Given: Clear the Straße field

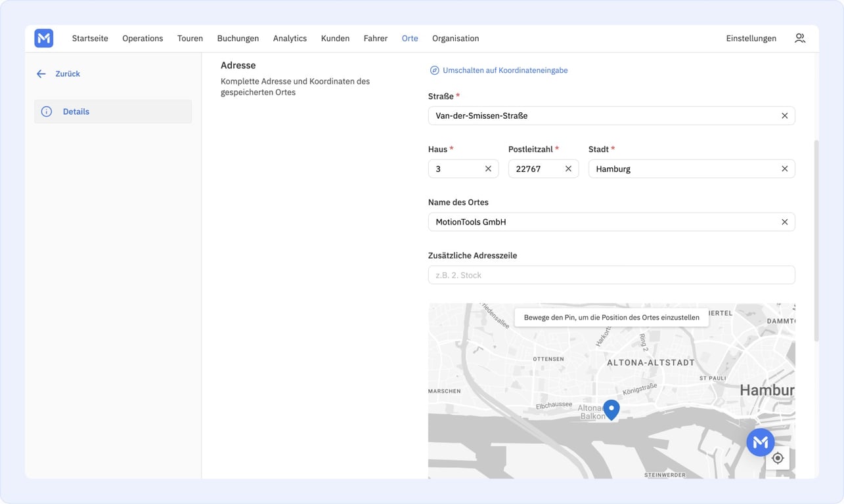Looking at the screenshot, I should point(784,115).
